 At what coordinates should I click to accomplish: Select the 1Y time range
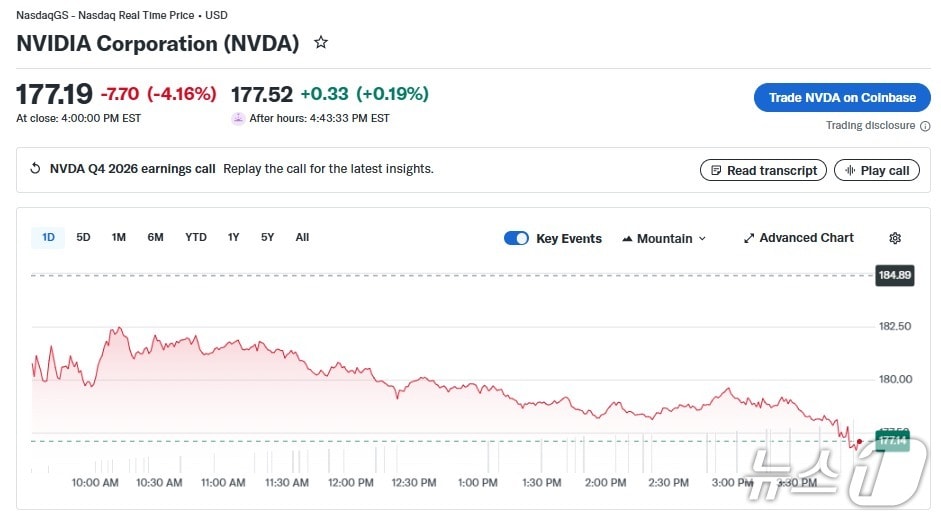point(234,237)
